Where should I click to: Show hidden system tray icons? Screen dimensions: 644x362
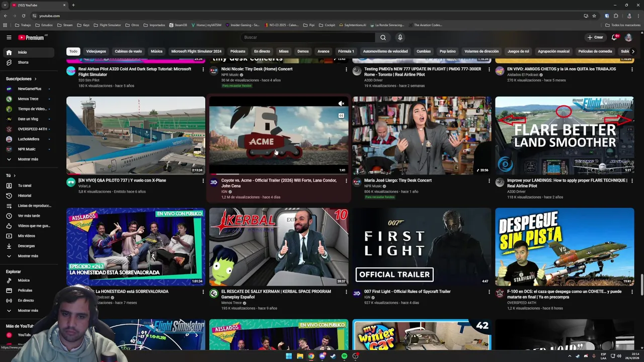[x=570, y=356]
